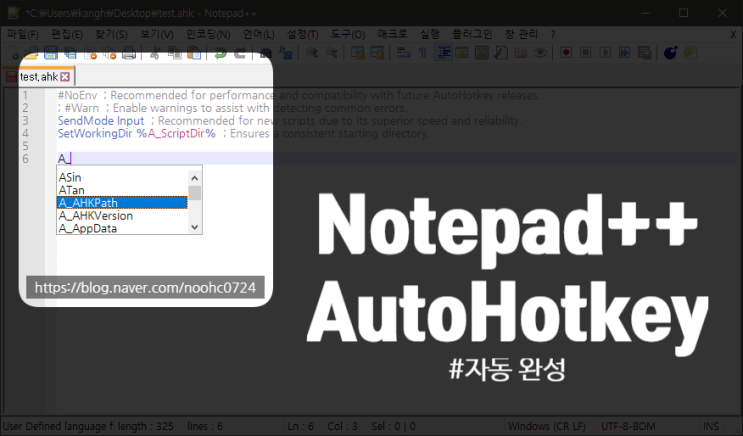Open the 플러그인 menu
This screenshot has height=436, width=743.
coord(472,35)
